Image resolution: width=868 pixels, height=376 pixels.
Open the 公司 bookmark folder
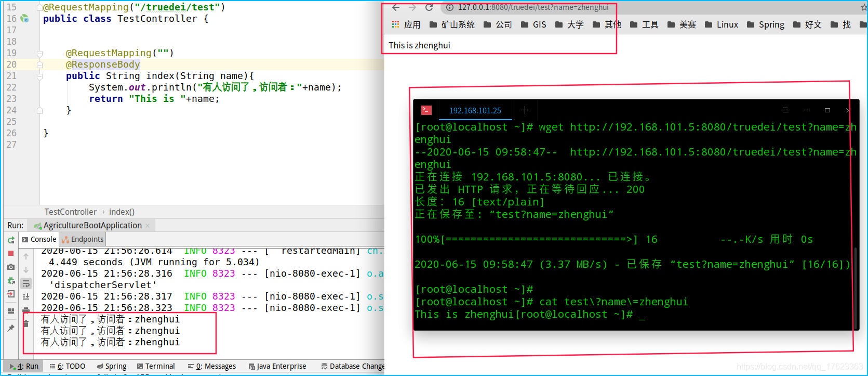coord(498,24)
